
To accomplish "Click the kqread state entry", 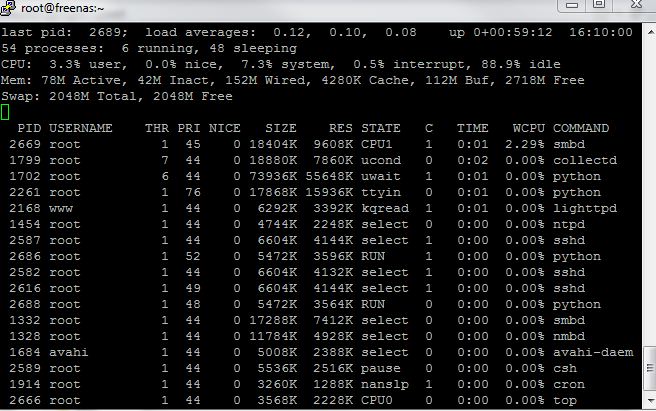I will [385, 208].
